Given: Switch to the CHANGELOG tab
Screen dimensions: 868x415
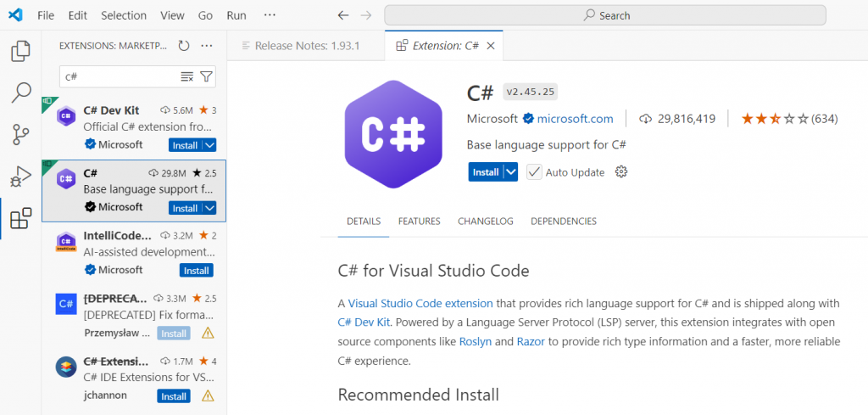Looking at the screenshot, I should pyautogui.click(x=486, y=222).
